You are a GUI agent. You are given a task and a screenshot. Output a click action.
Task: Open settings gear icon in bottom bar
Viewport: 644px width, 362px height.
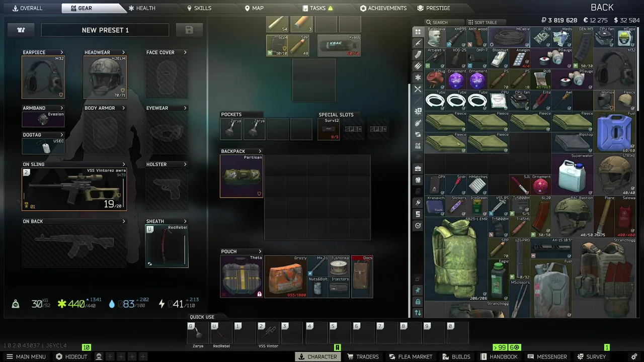tap(633, 356)
